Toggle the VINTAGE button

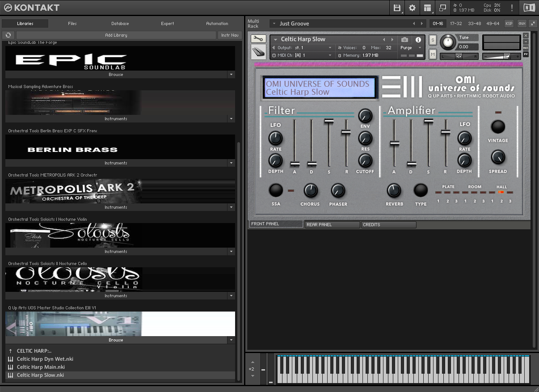(498, 127)
